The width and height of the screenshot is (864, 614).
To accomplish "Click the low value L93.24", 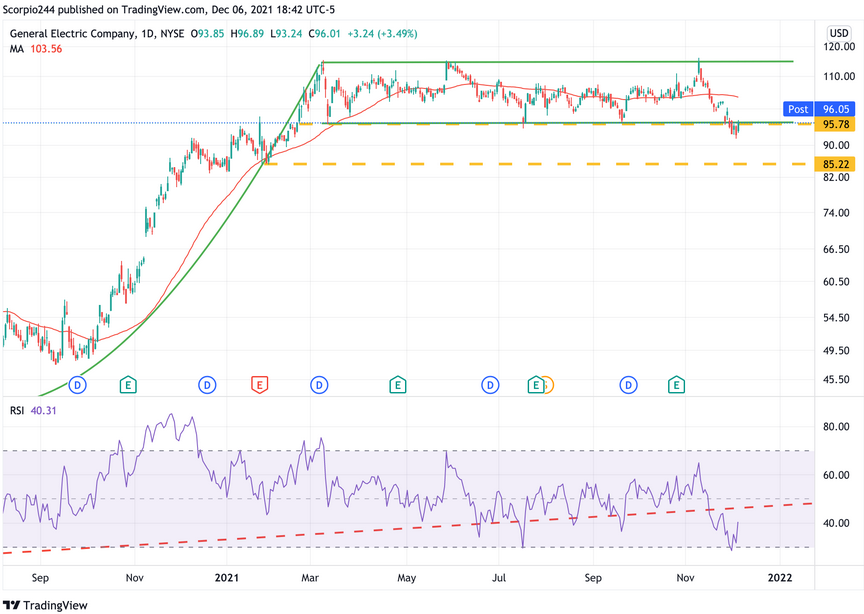I will 286,34.
